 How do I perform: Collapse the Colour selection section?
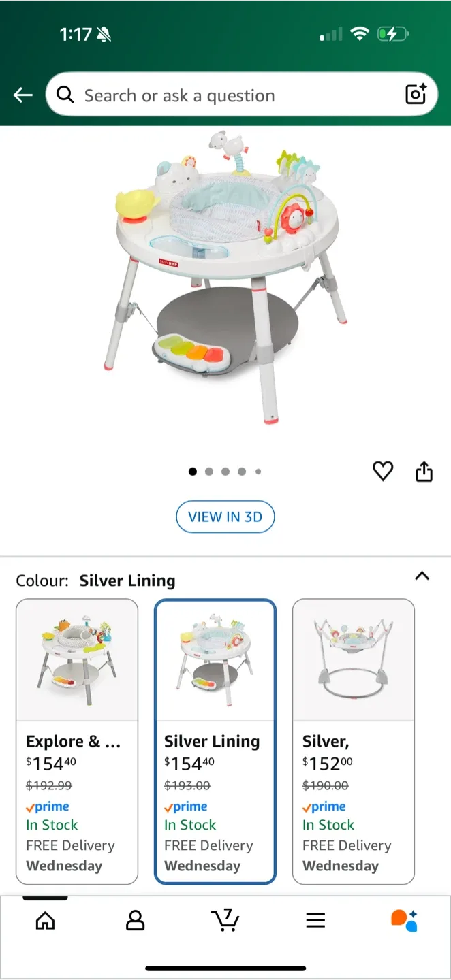422,576
